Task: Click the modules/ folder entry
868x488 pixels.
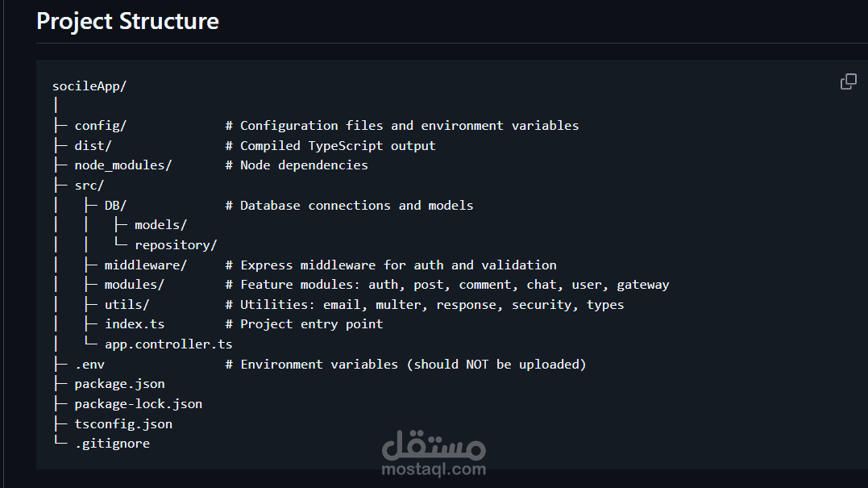Action: click(134, 285)
